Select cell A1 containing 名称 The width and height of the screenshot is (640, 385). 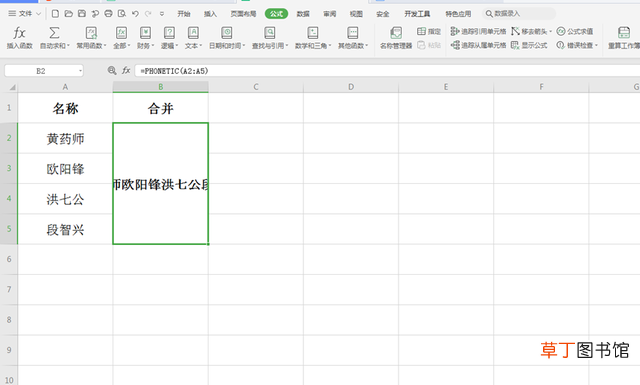(x=65, y=108)
